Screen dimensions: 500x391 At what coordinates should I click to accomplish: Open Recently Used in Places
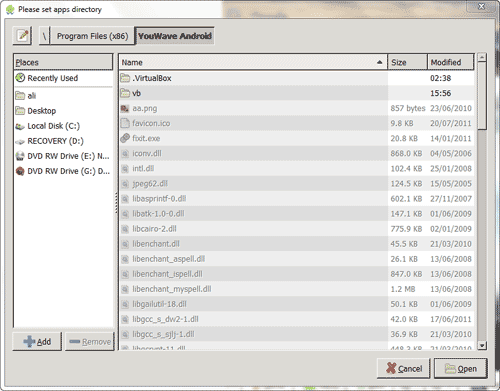coord(63,78)
